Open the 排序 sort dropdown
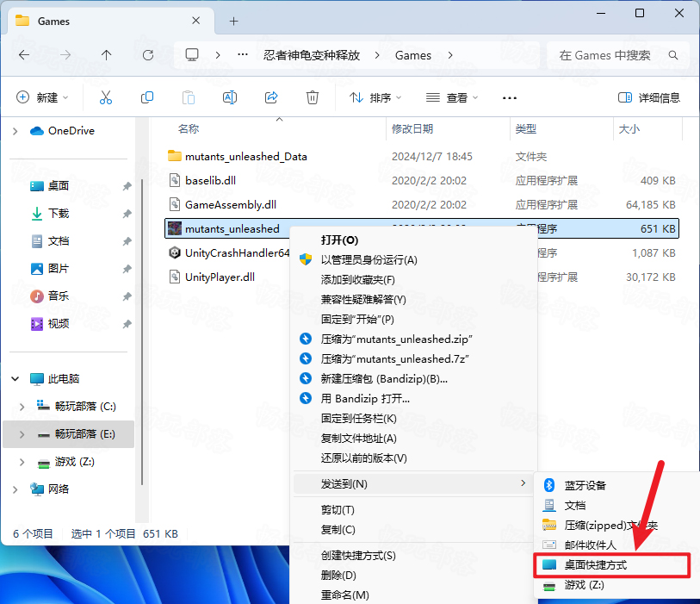This screenshot has height=604, width=700. [375, 97]
